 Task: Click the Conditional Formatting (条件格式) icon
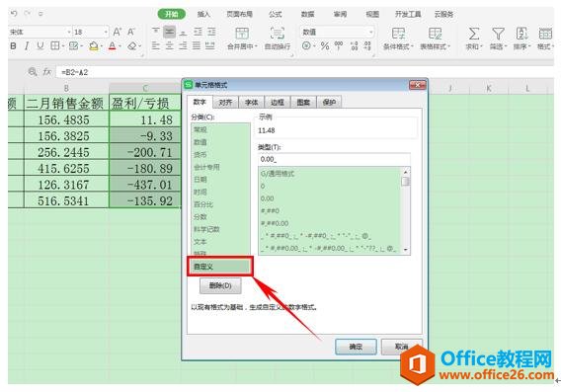(398, 34)
